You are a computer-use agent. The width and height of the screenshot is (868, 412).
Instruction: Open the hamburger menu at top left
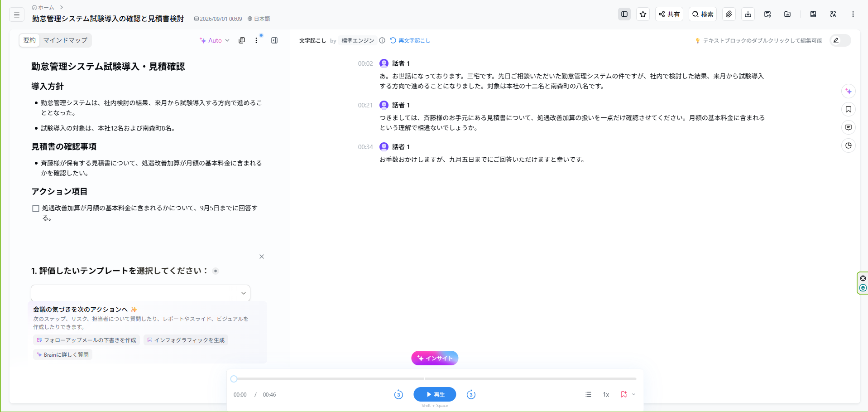point(17,15)
